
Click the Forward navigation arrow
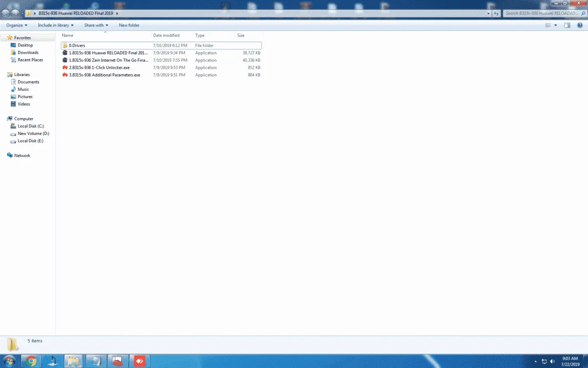point(16,13)
